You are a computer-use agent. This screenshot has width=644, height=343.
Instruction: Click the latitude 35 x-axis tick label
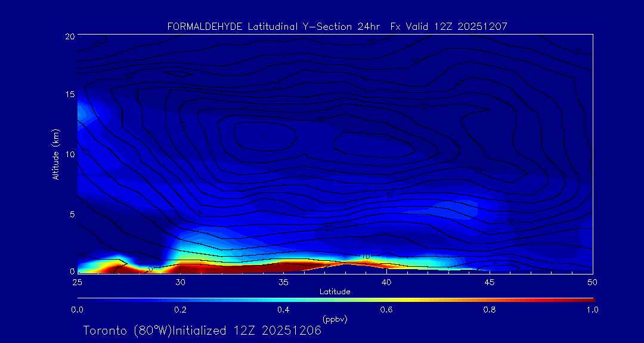[283, 282]
